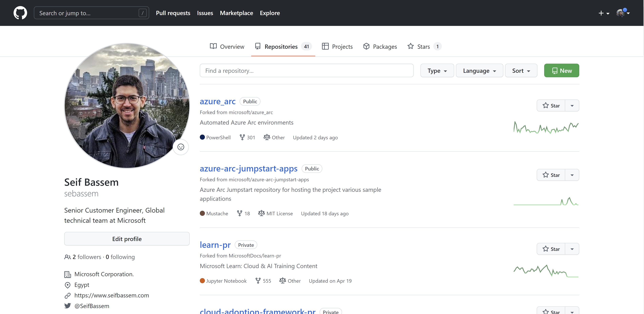Star the cloud-adoption-framework-pr repository

tap(551, 311)
